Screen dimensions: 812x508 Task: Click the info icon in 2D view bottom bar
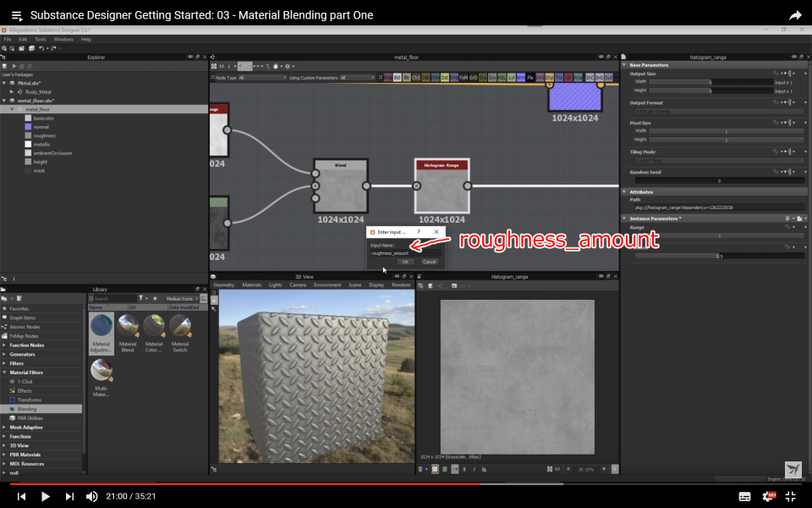[474, 469]
